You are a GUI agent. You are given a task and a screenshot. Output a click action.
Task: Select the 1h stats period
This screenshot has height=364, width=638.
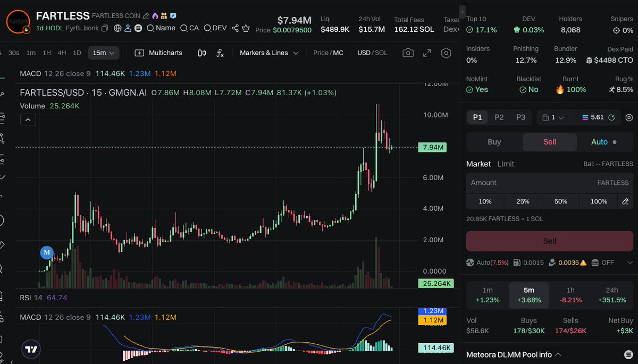570,295
